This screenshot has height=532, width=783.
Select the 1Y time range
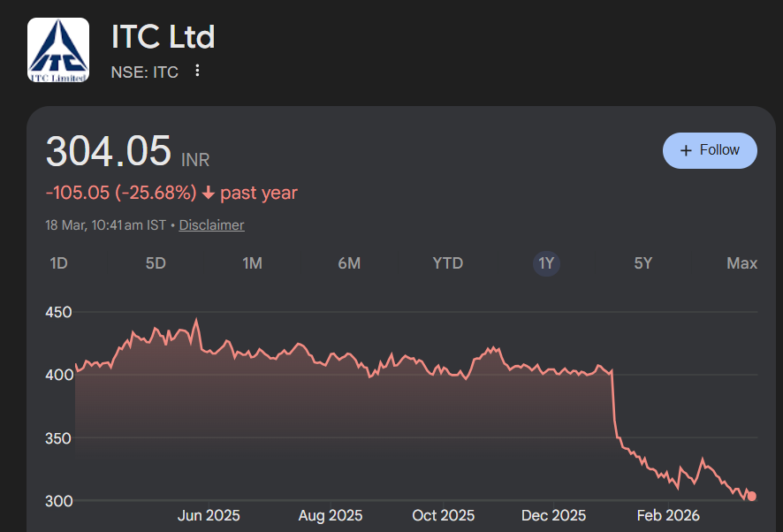(546, 263)
